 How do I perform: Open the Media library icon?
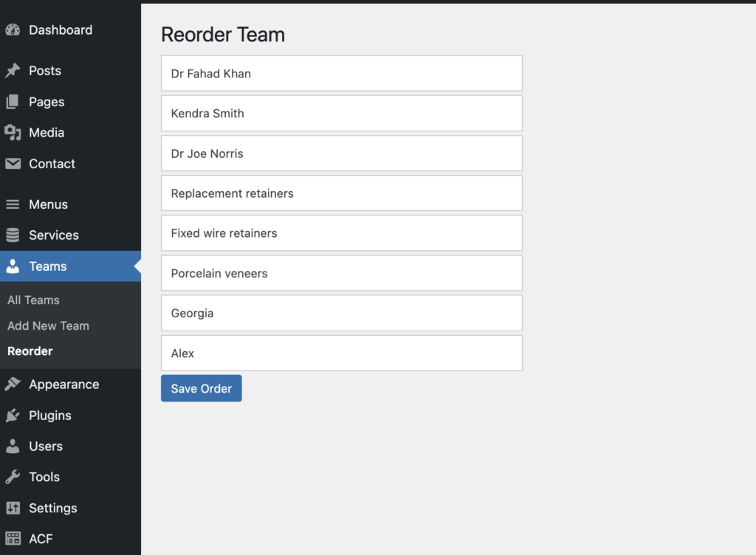[x=13, y=133]
